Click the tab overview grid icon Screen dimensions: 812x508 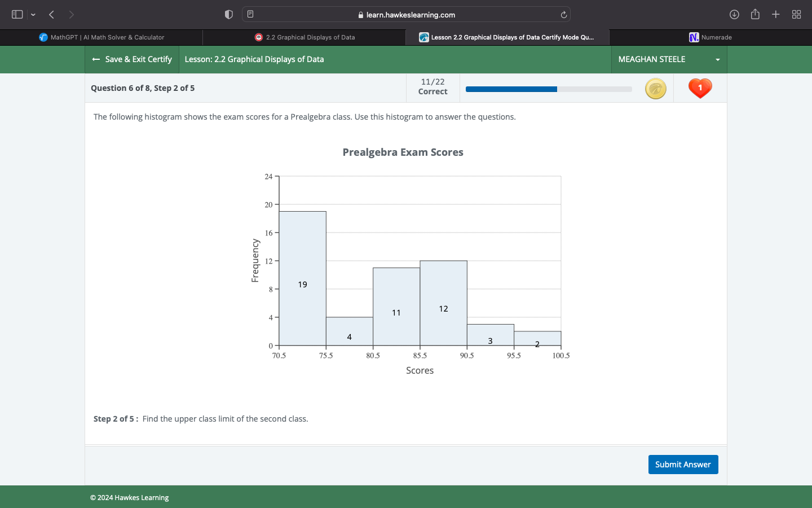[796, 14]
